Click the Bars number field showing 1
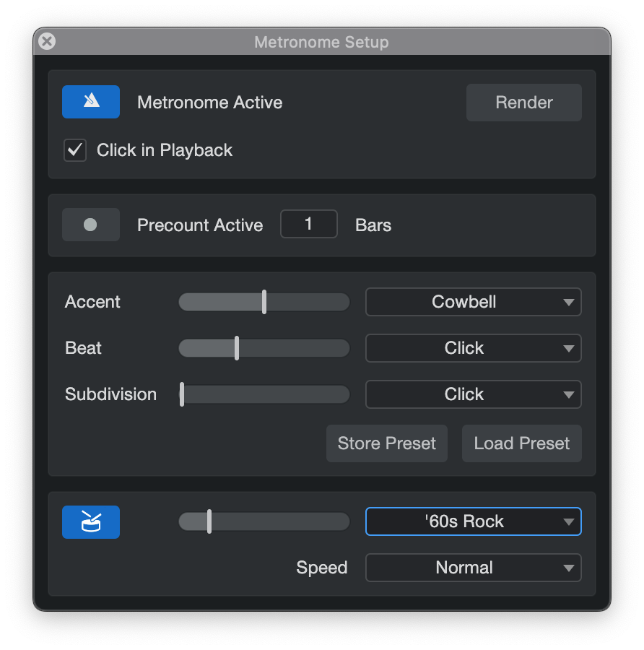This screenshot has width=644, height=650. point(308,224)
